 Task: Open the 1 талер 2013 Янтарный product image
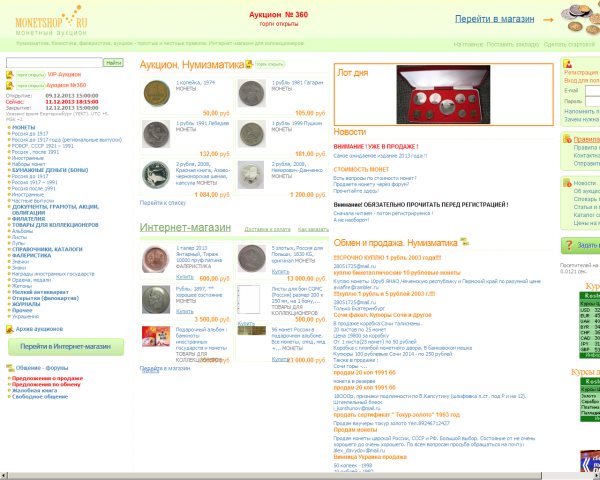click(x=156, y=259)
